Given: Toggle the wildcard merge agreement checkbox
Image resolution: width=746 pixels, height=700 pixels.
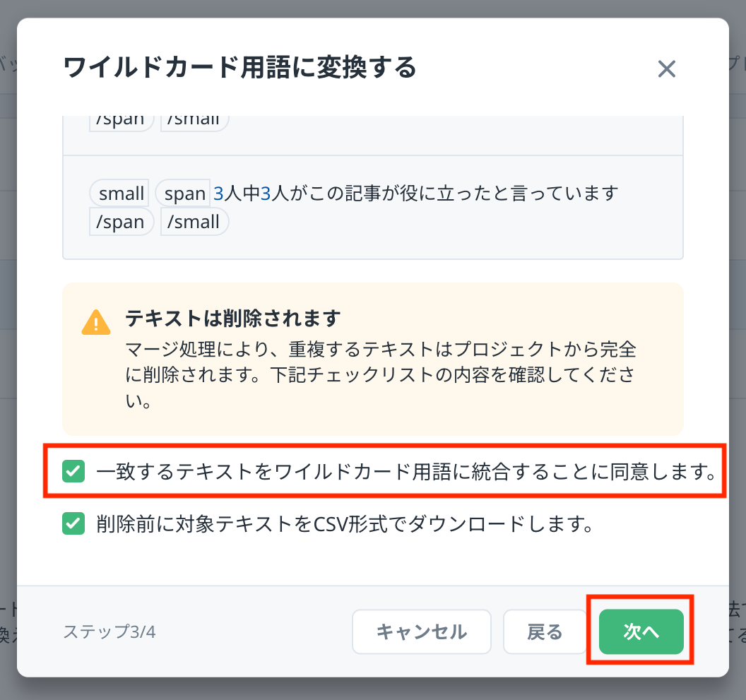Looking at the screenshot, I should 73,471.
